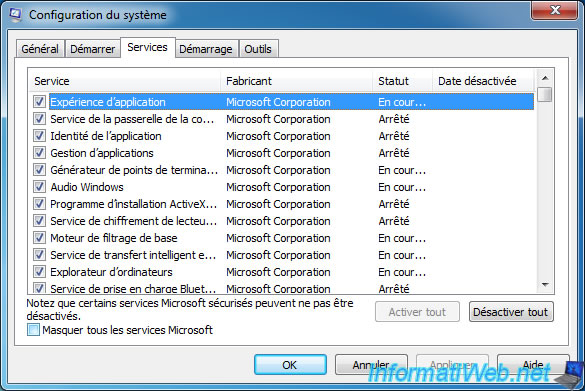Click Arrêté status of Gestion d'applications
Image resolution: width=585 pixels, height=391 pixels.
coord(394,153)
